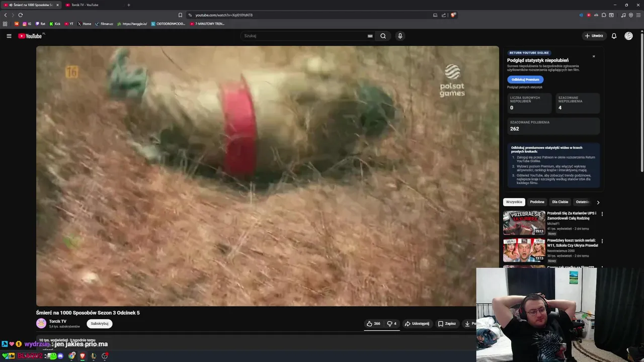
Task: Click the address bar URL
Action: [x=224, y=15]
